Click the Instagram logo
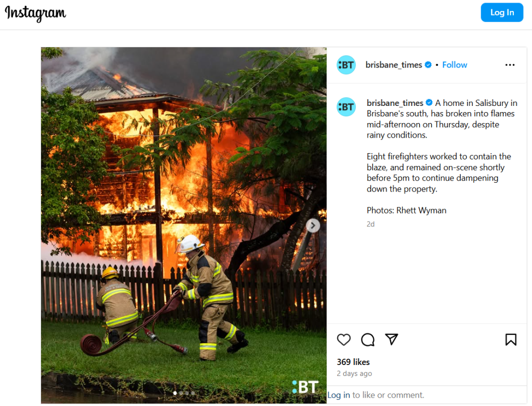 [35, 13]
